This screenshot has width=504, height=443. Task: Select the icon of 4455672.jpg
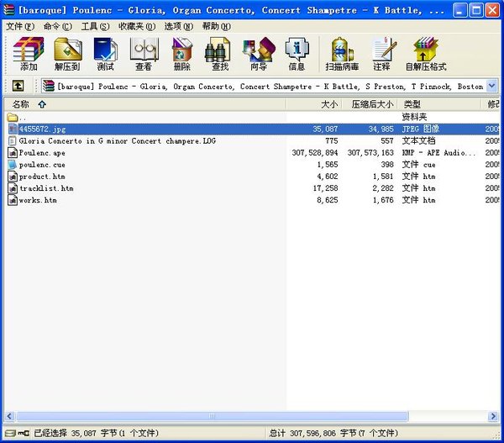(13, 129)
